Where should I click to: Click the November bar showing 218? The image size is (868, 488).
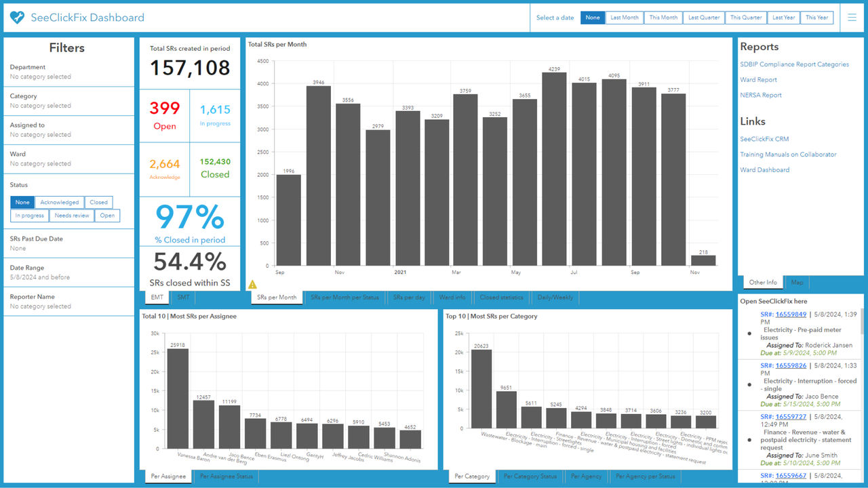coord(703,260)
